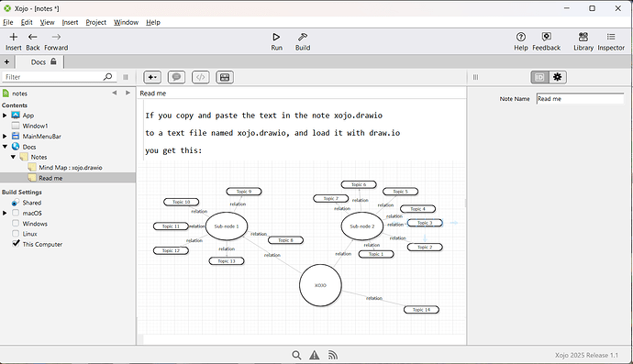Collapse the Docs tree node

pos(5,147)
